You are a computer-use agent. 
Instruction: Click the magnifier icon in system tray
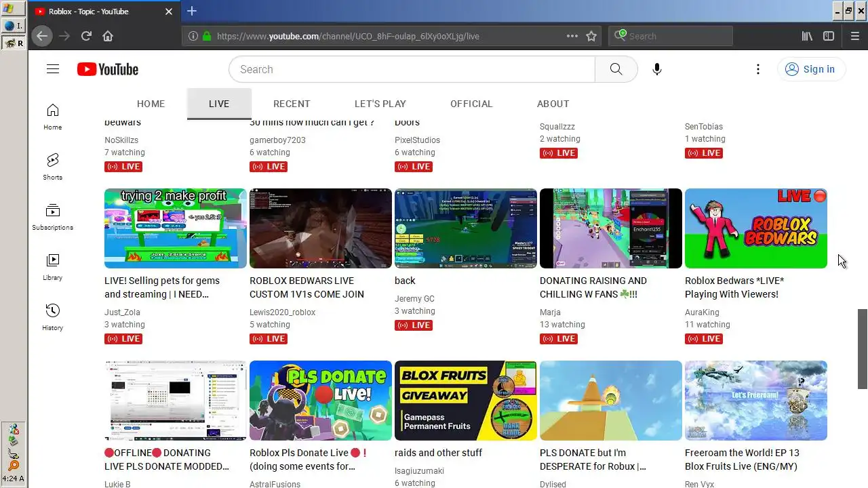coord(14,466)
